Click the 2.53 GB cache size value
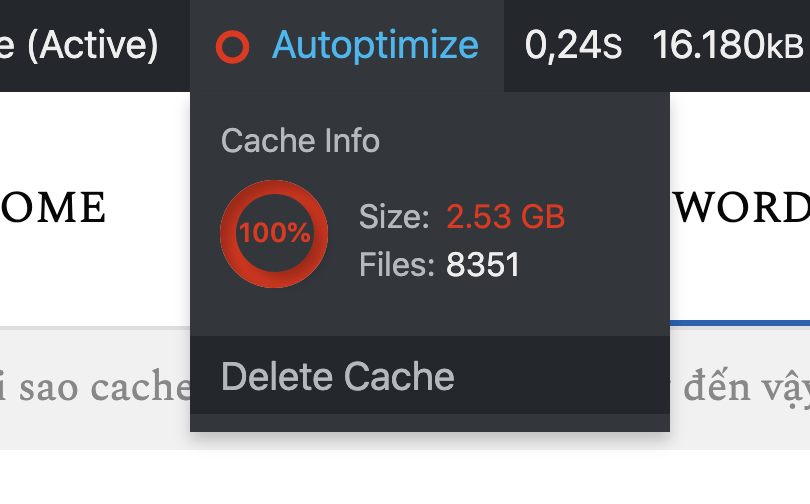 [x=506, y=216]
